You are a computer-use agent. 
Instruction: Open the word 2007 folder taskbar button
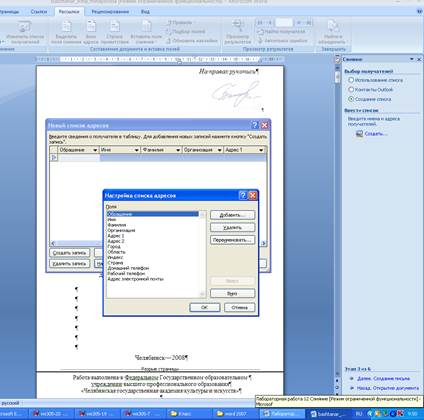(x=235, y=414)
